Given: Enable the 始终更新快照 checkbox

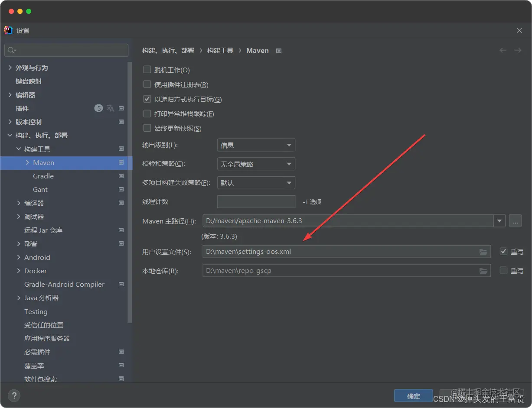Looking at the screenshot, I should coord(147,129).
